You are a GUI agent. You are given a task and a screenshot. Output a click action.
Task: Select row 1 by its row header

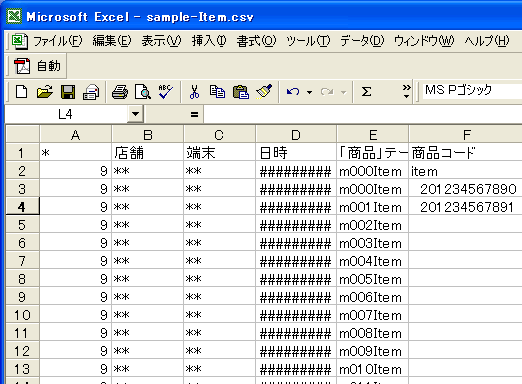coord(23,153)
